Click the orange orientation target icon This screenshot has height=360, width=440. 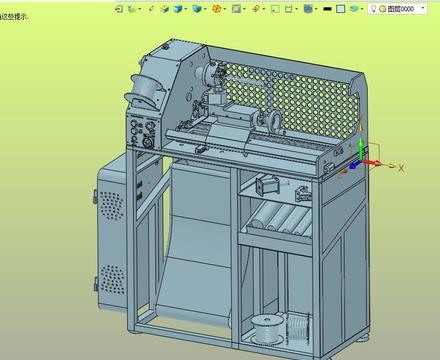click(x=256, y=9)
